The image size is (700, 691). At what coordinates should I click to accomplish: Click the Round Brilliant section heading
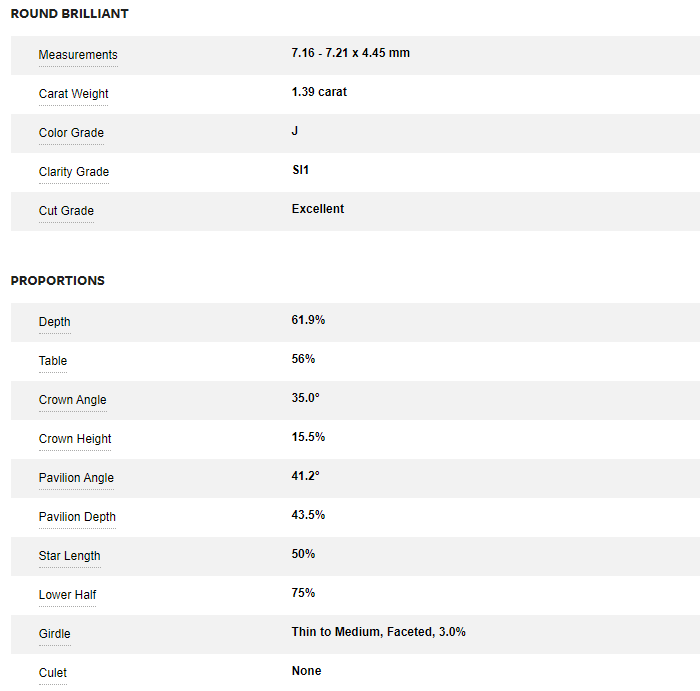point(70,14)
